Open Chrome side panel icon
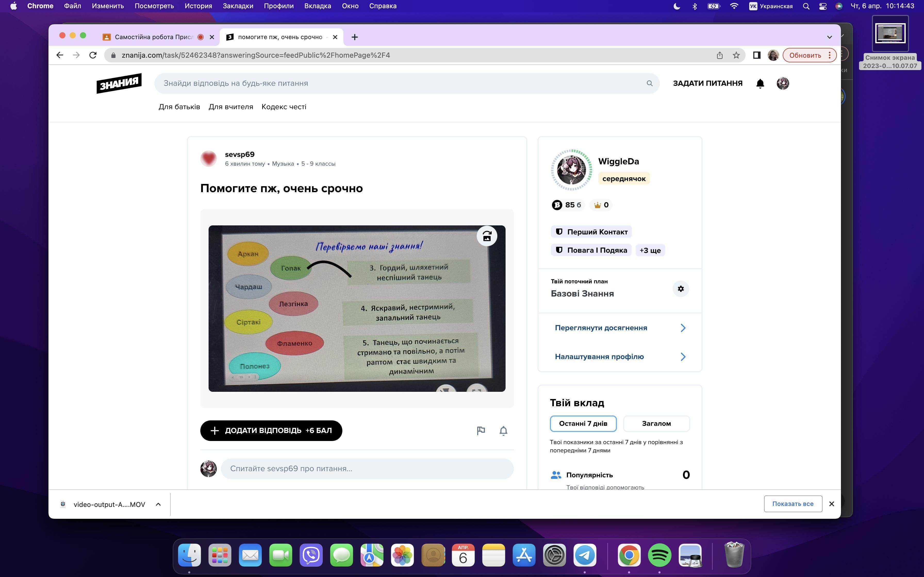This screenshot has width=924, height=577. click(756, 55)
